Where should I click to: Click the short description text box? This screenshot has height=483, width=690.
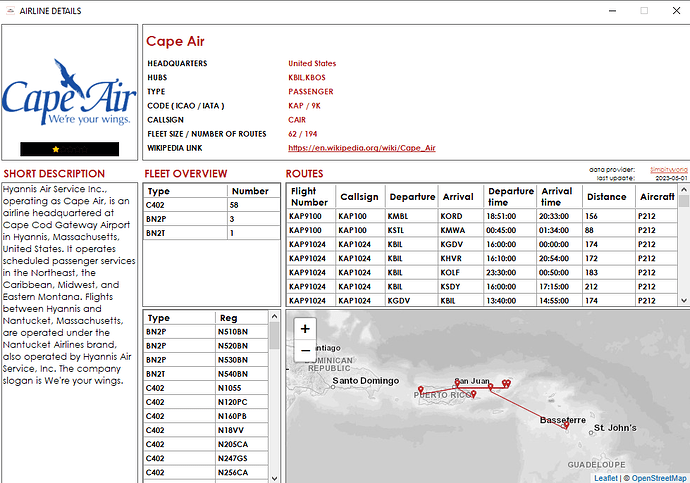click(x=70, y=333)
